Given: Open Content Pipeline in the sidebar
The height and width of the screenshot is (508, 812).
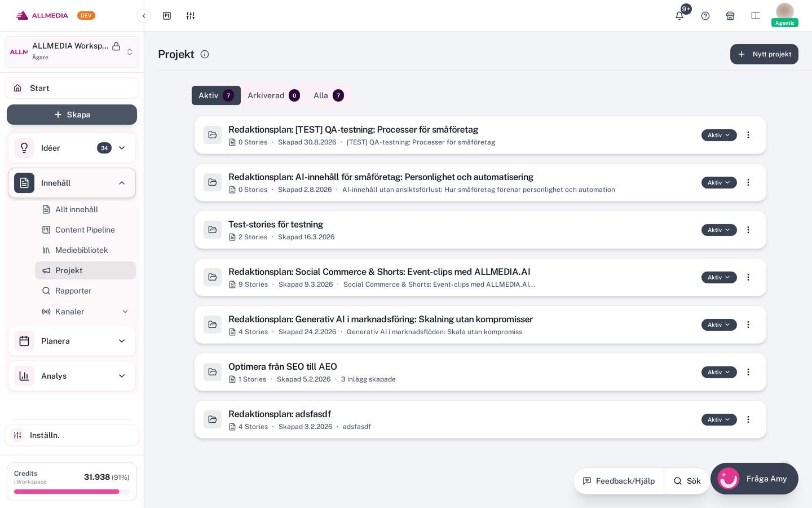Looking at the screenshot, I should coord(85,230).
